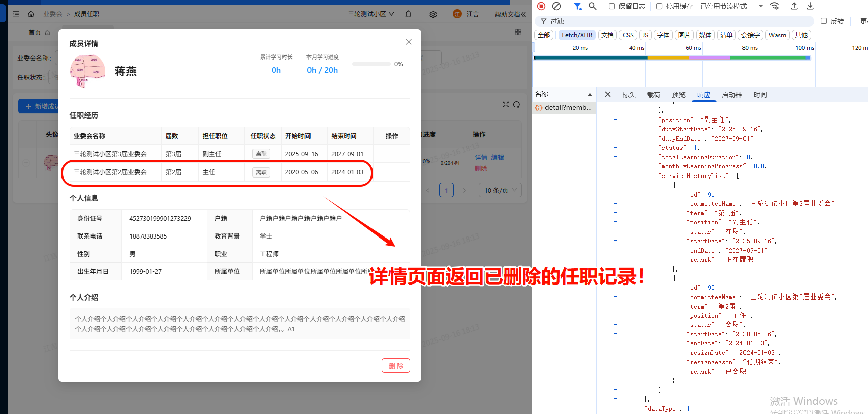
Task: Click the member avatar of 蒋燕
Action: coord(88,71)
